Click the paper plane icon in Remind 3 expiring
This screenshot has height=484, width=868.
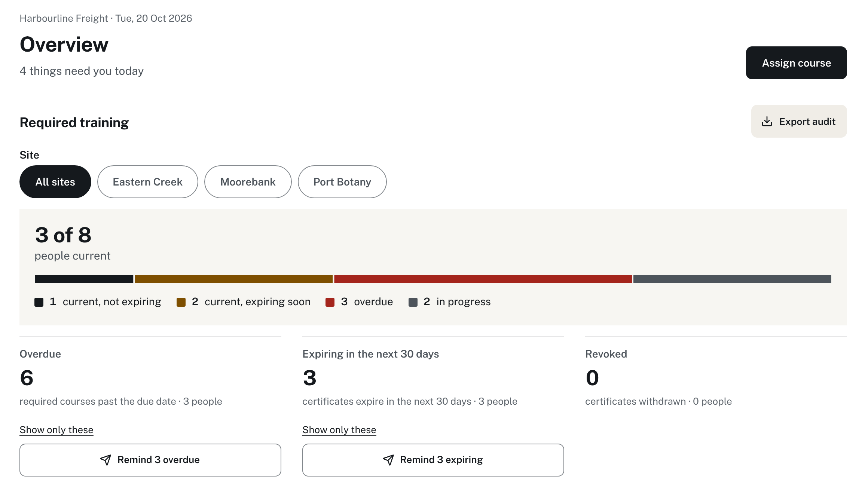(x=388, y=460)
